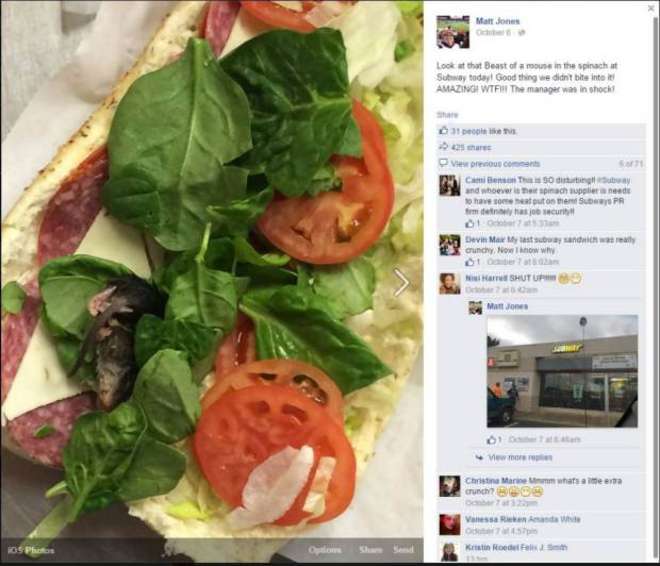This screenshot has width=660, height=566.
Task: Click the share arrow icon beside 425 shares
Action: [443, 147]
